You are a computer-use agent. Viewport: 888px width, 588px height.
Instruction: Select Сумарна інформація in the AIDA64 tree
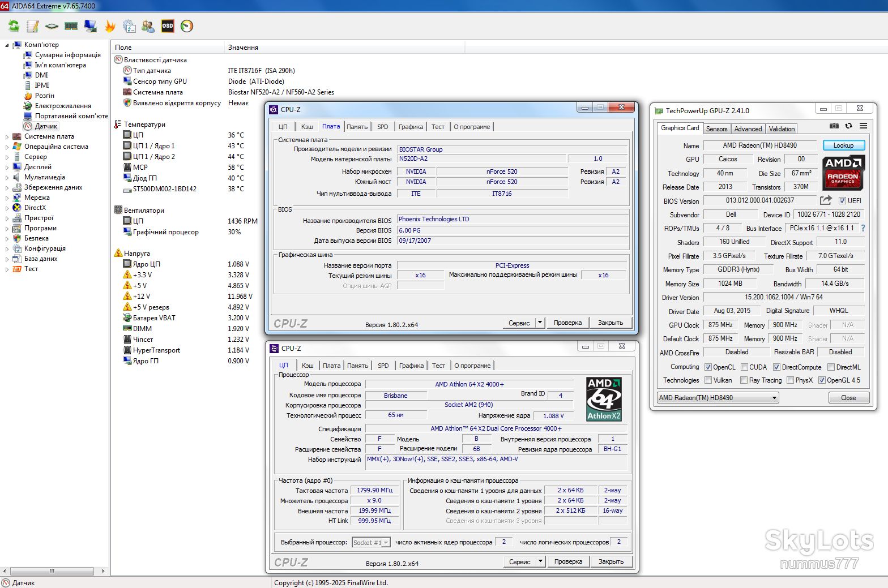click(68, 55)
